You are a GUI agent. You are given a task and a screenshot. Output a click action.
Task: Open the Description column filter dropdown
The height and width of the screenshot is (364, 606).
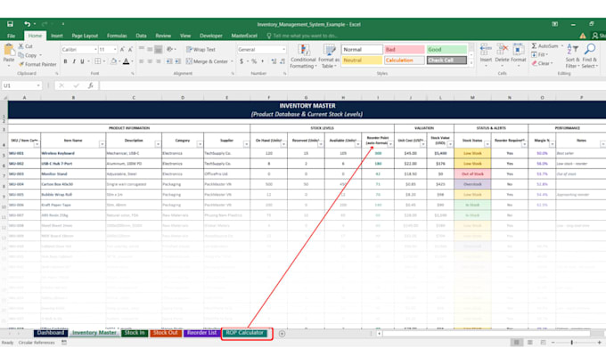pos(158,144)
